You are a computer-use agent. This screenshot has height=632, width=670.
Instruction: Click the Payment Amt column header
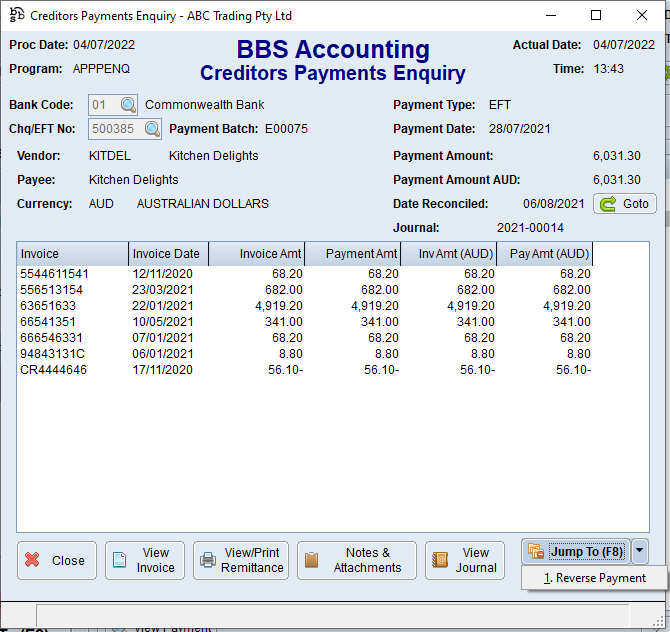click(x=352, y=254)
